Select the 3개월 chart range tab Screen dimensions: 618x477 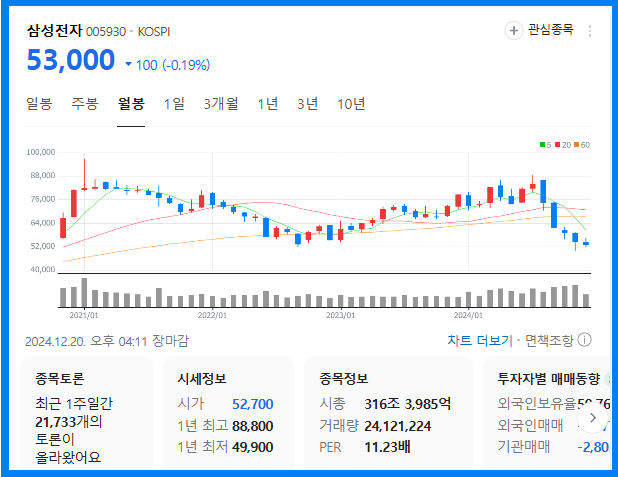(221, 104)
